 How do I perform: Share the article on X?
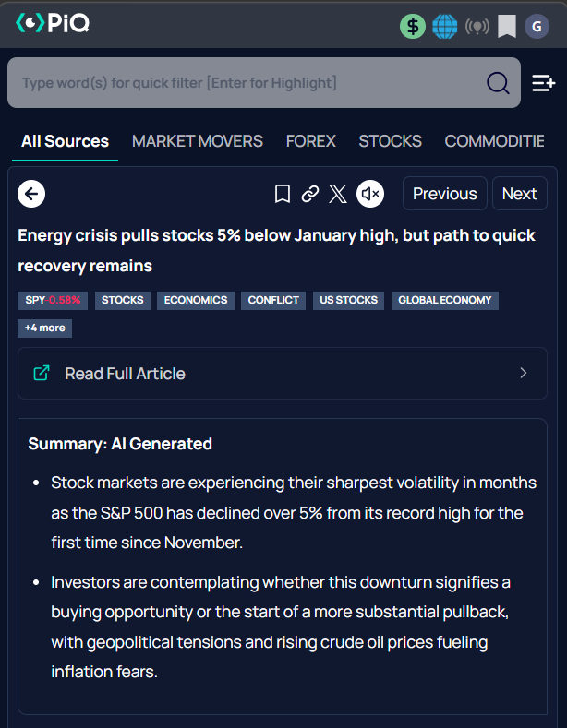tap(338, 194)
